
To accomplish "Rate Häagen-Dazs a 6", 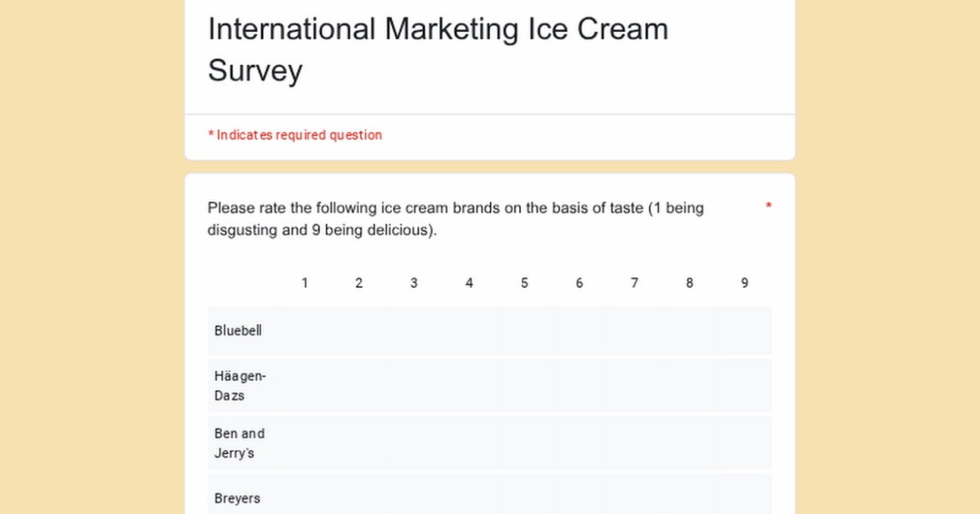I will point(579,385).
